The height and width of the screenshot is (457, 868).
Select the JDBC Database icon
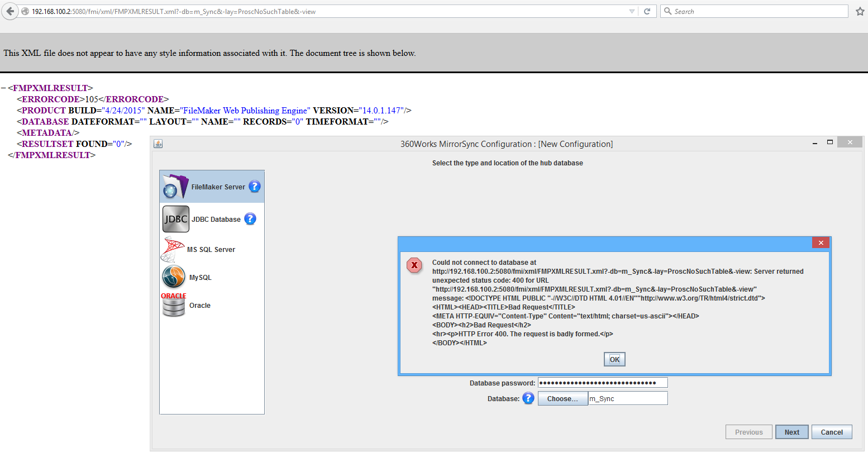[x=176, y=219]
